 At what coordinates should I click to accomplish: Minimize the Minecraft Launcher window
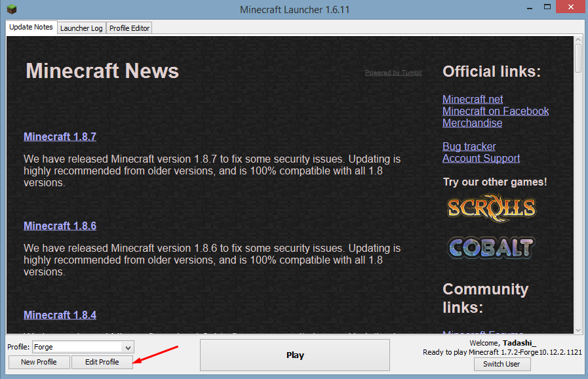click(x=530, y=7)
